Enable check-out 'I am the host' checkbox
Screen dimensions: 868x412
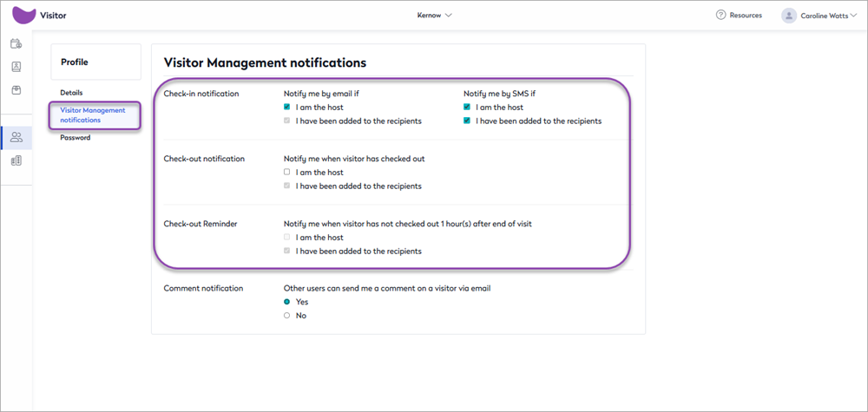287,173
